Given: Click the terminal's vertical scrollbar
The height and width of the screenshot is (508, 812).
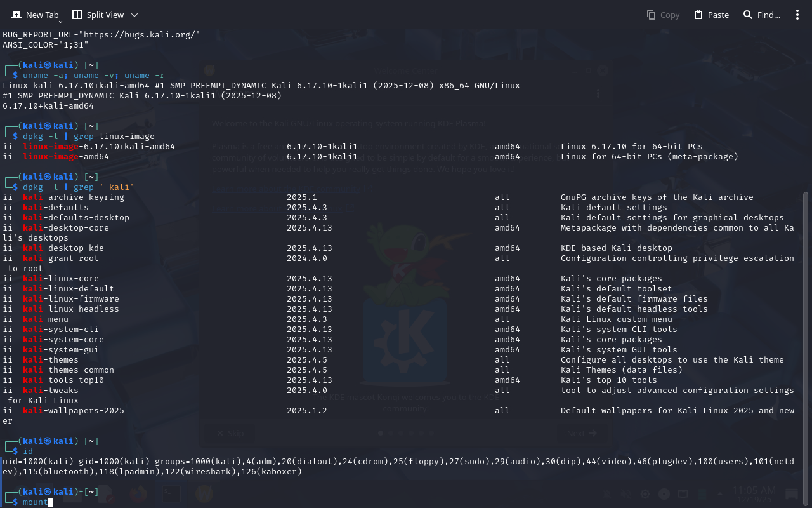Looking at the screenshot, I should [806, 317].
